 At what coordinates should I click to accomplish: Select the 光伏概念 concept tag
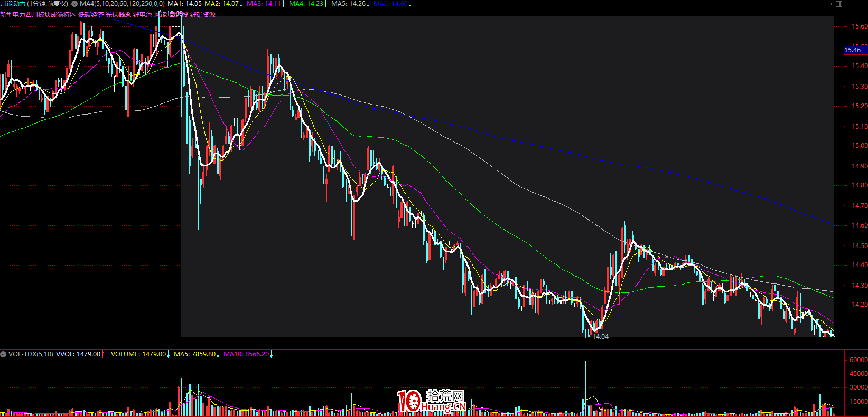[x=118, y=15]
